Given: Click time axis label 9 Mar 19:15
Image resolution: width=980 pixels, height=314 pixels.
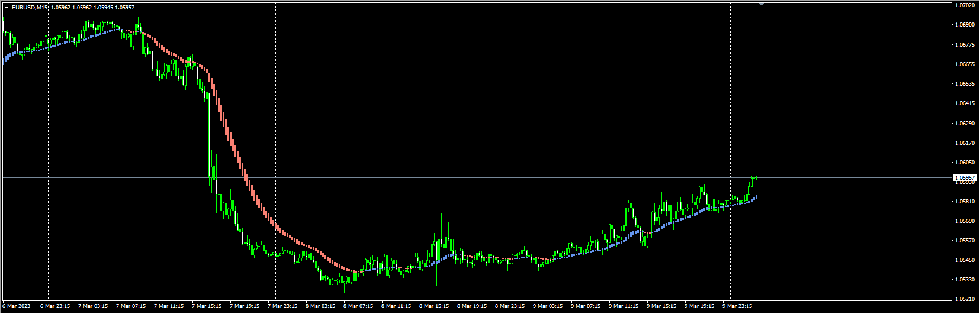Looking at the screenshot, I should tap(699, 306).
